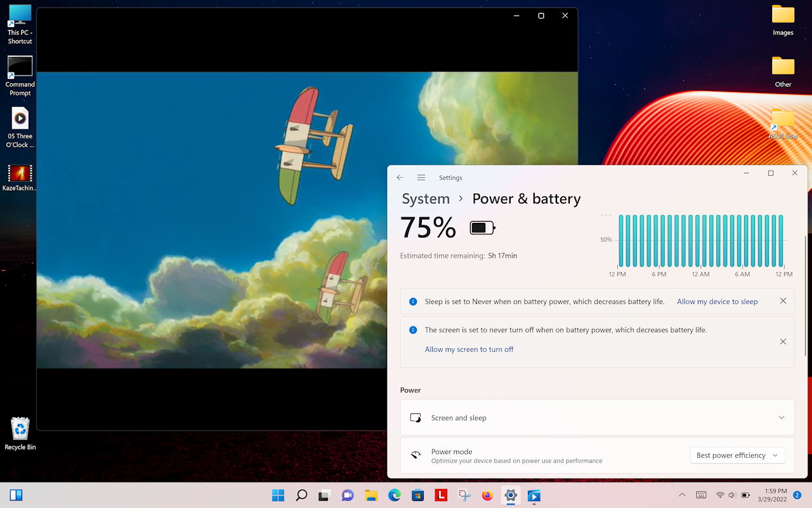Maximize the Settings window
This screenshot has height=508, width=812.
coord(771,173)
